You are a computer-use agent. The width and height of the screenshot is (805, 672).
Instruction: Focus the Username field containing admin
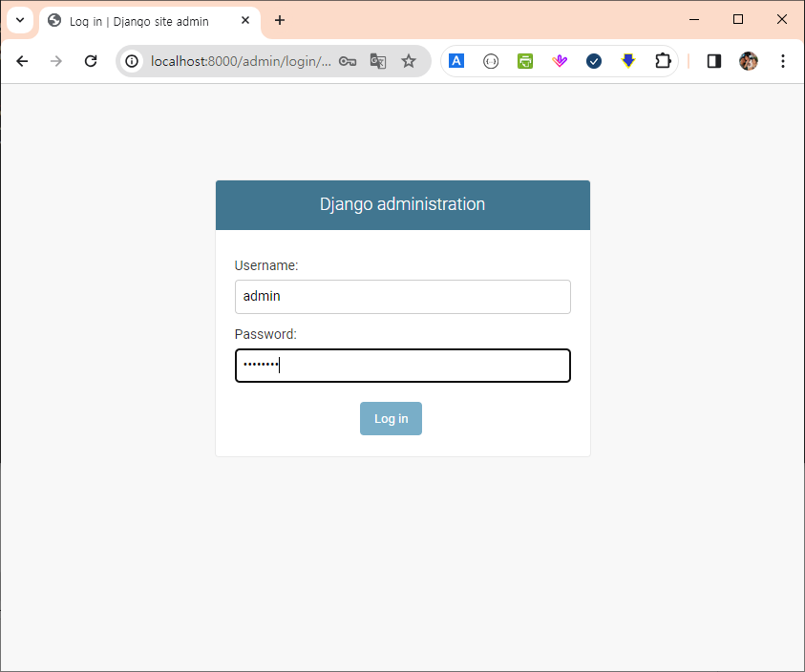[x=403, y=297]
